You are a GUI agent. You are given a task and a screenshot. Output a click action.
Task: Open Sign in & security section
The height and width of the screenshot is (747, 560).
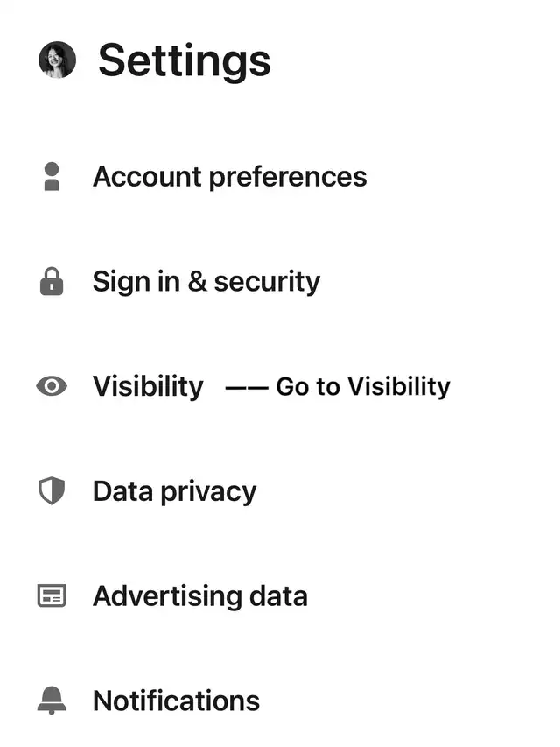(206, 282)
